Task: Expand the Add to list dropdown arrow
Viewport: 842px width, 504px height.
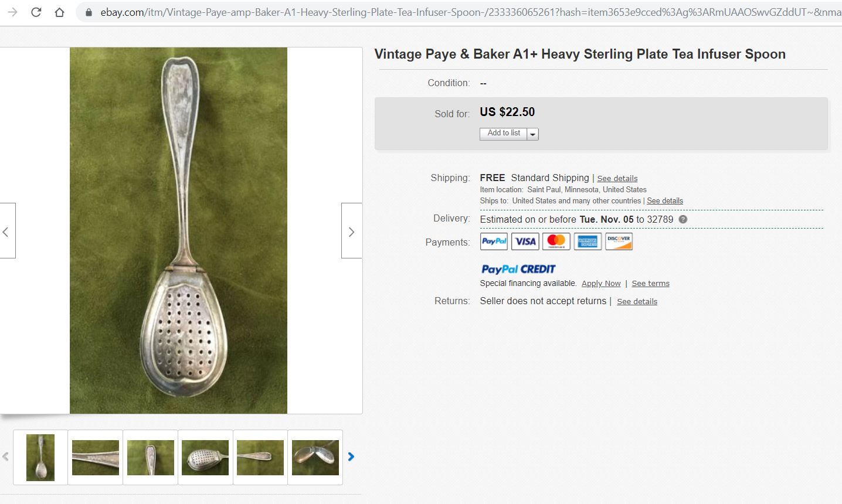Action: [532, 134]
